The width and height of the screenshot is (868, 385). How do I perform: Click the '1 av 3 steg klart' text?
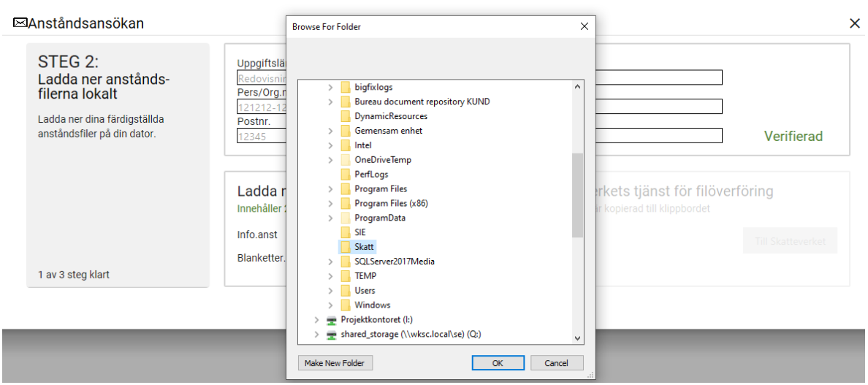pos(74,275)
